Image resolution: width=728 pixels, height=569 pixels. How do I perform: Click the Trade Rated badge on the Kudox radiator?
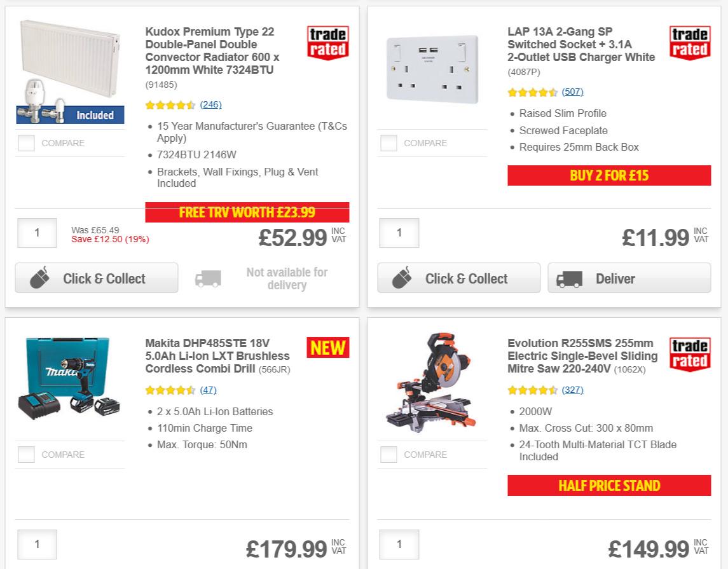[327, 41]
